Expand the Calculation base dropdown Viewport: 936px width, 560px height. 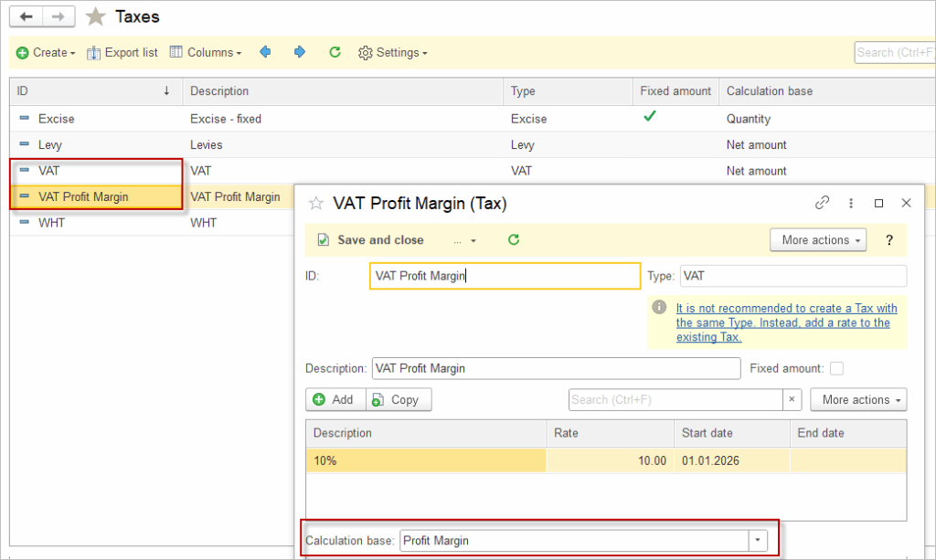point(758,541)
